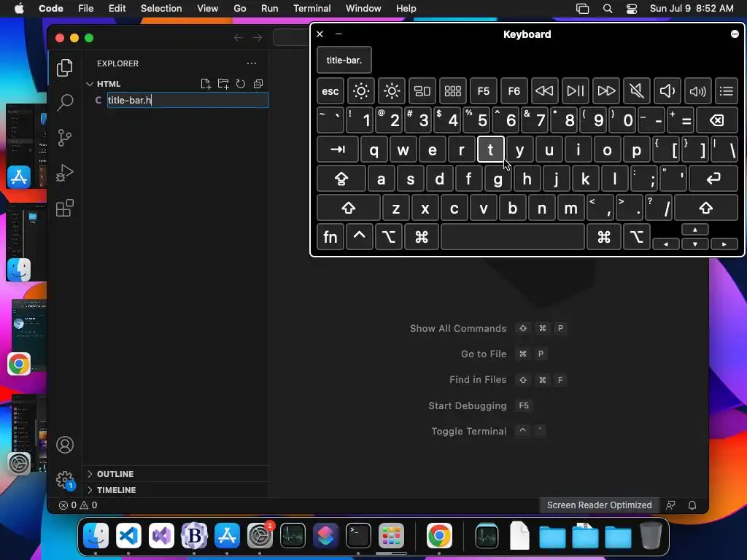
Task: Click the New Folder icon in HTML section
Action: (x=223, y=84)
